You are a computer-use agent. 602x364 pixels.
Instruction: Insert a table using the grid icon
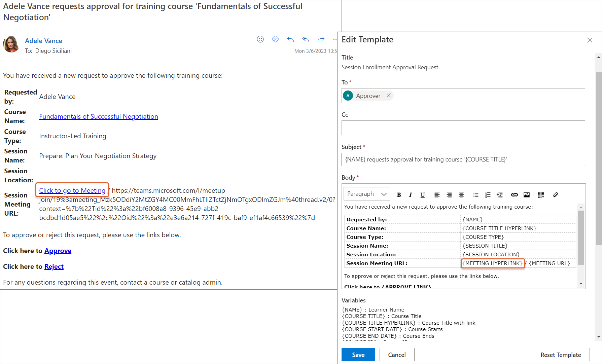pos(541,195)
